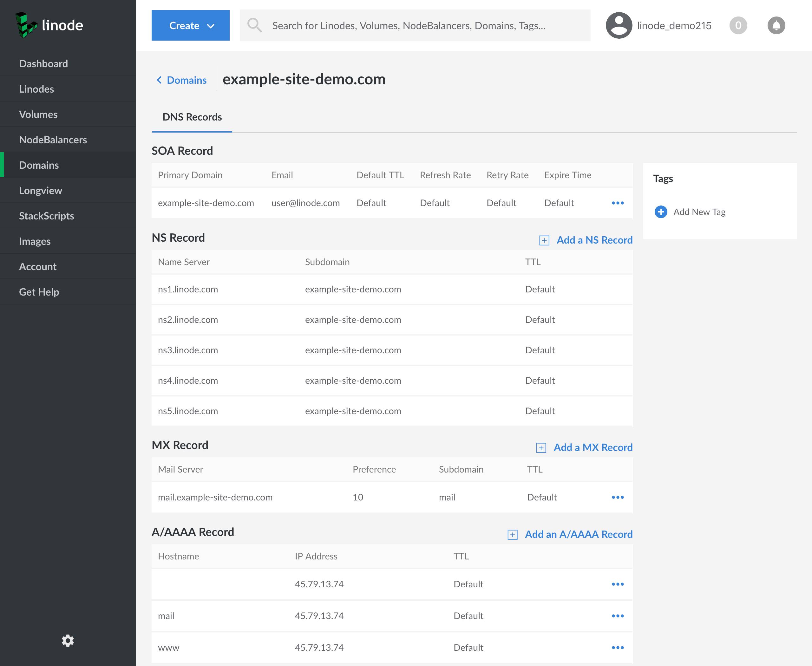This screenshot has height=666, width=812.
Task: Open NodeBalancers from the sidebar
Action: click(53, 140)
